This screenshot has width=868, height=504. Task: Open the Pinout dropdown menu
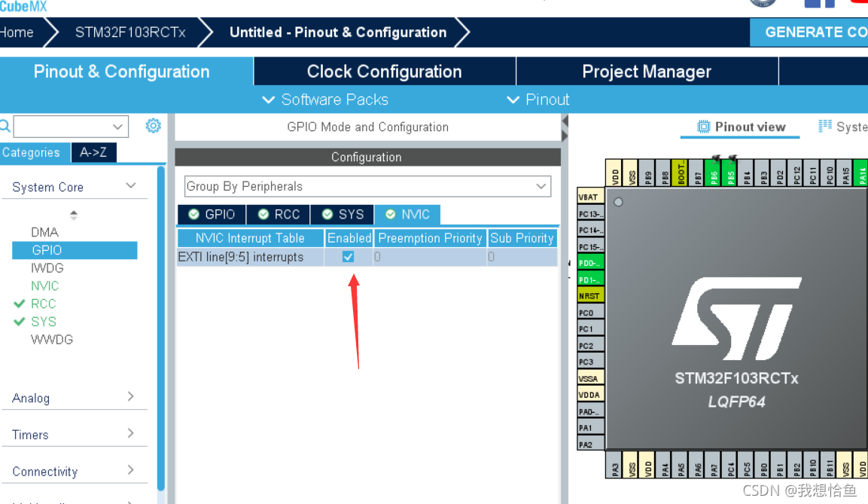tap(538, 99)
